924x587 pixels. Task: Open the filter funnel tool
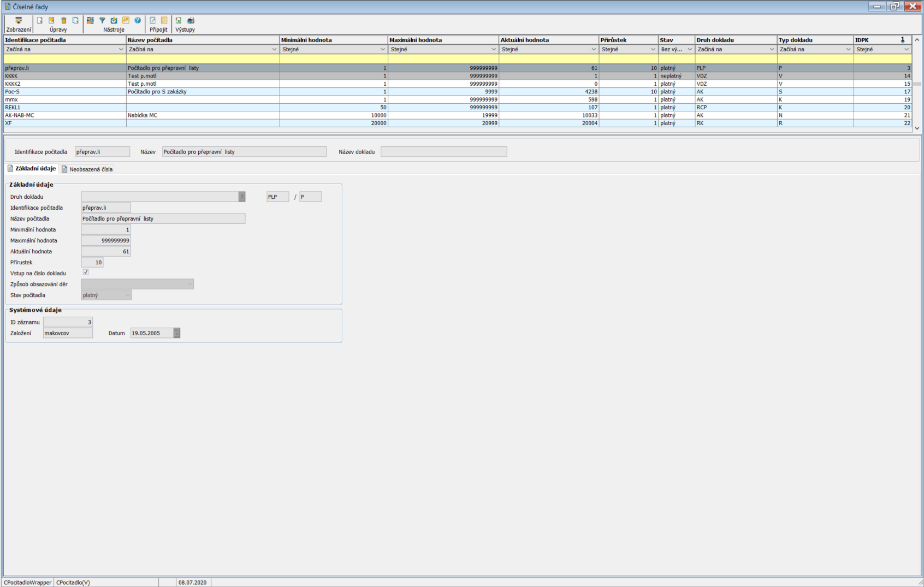point(102,21)
